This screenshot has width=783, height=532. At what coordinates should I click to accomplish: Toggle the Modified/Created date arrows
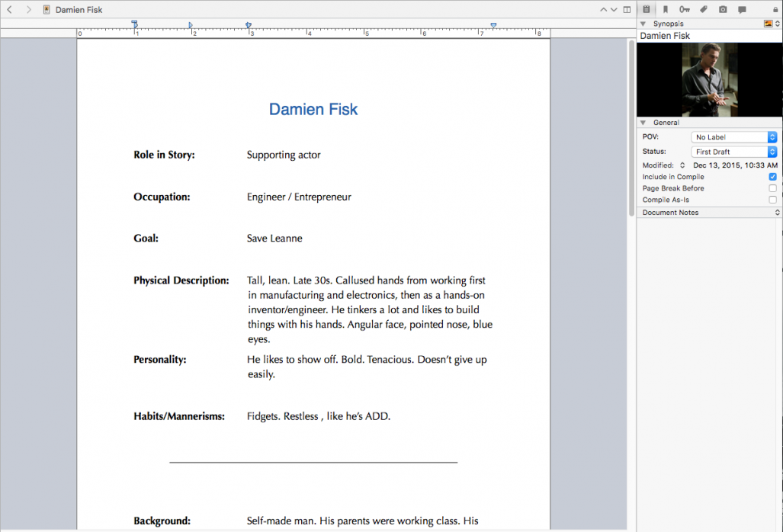[682, 165]
